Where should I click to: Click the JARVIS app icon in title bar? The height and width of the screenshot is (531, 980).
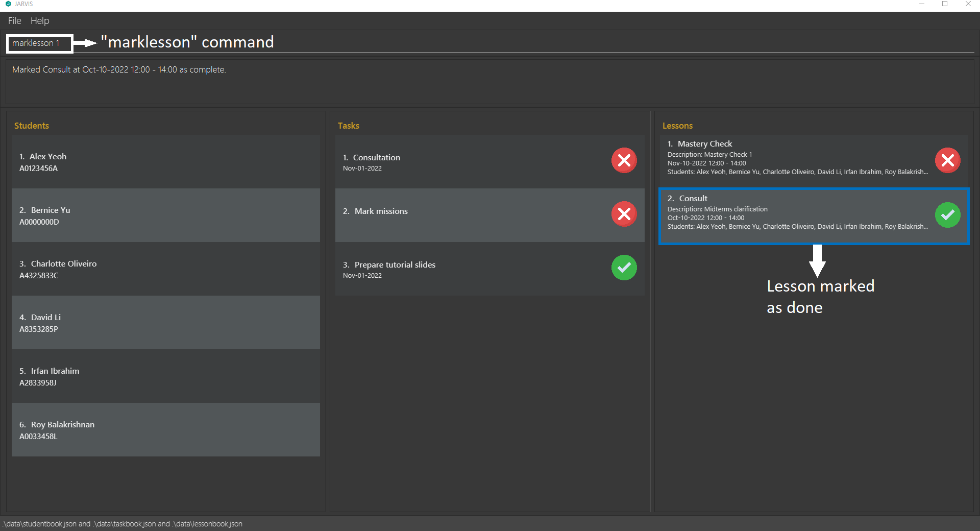point(8,4)
